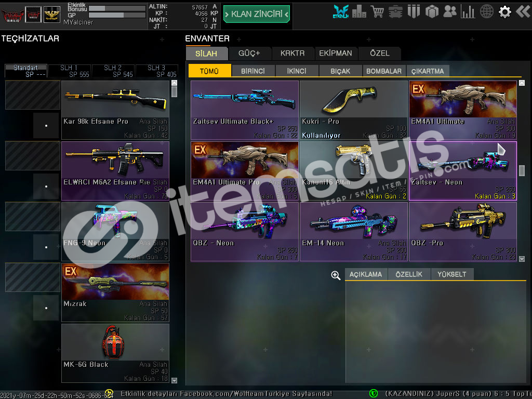Open the briefcase inventory icon

point(395,12)
